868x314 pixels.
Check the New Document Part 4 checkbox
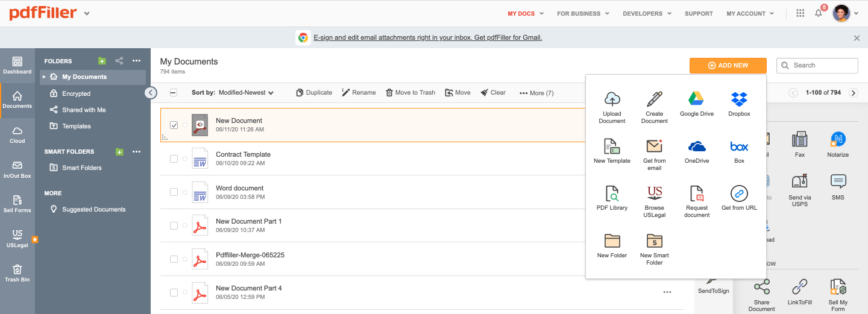point(174,292)
